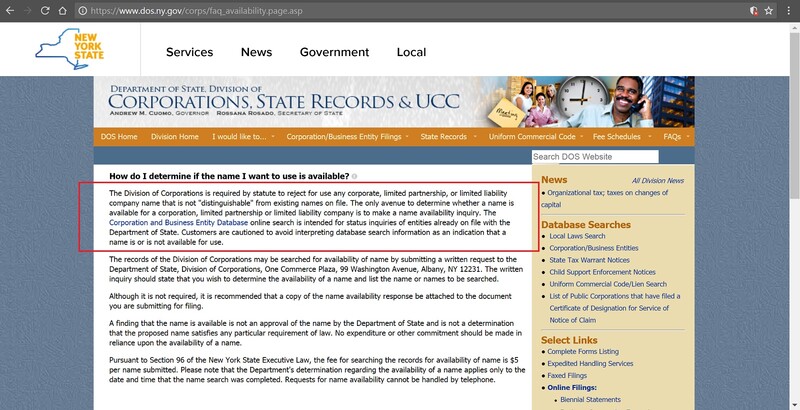
Task: Click the New York State logo
Action: 70,48
